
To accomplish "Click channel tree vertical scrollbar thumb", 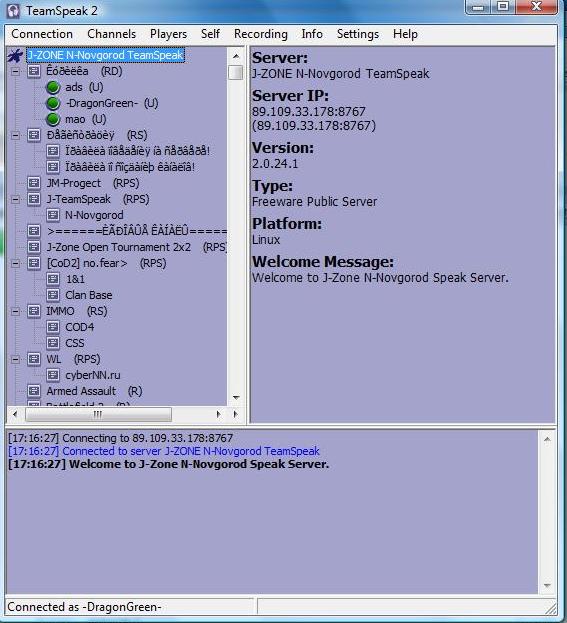I will coord(236,72).
